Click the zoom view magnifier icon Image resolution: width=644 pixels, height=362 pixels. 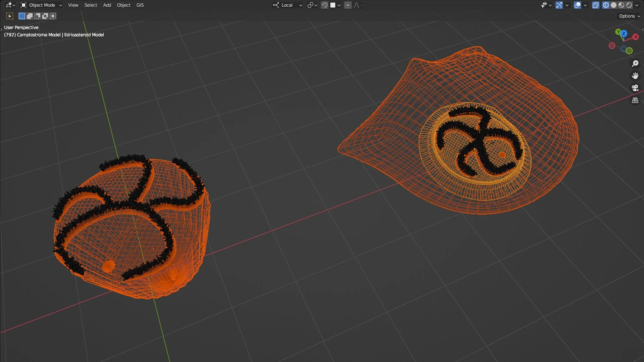tap(635, 63)
